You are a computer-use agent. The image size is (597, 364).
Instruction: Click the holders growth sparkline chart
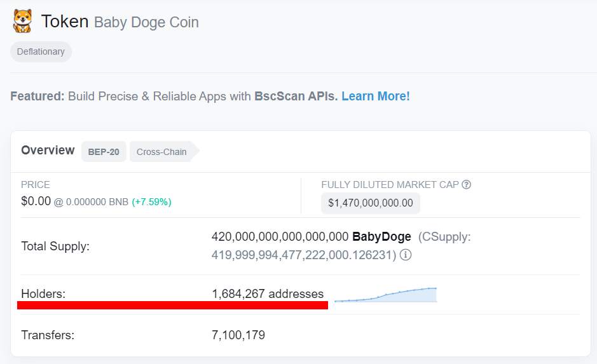(386, 295)
